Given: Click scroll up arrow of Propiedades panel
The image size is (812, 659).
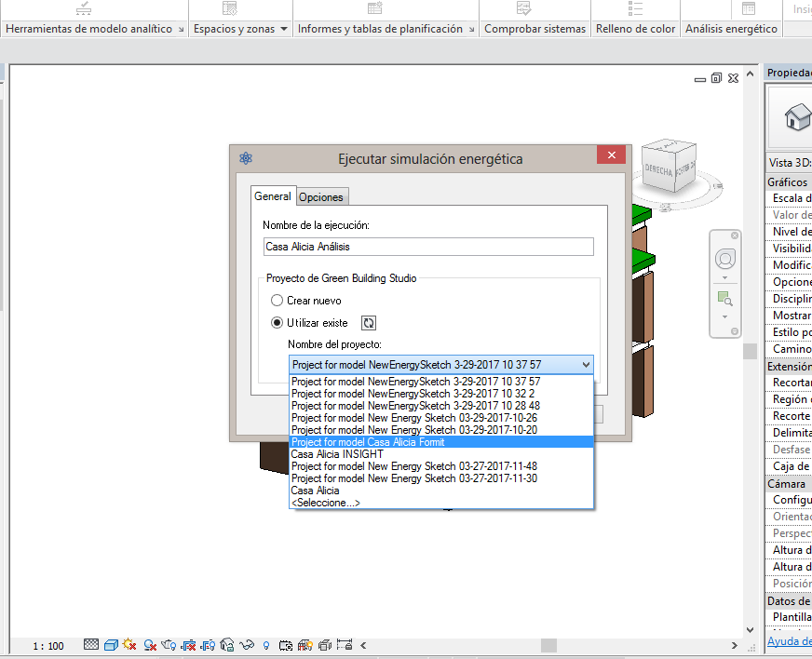Looking at the screenshot, I should pos(750,74).
